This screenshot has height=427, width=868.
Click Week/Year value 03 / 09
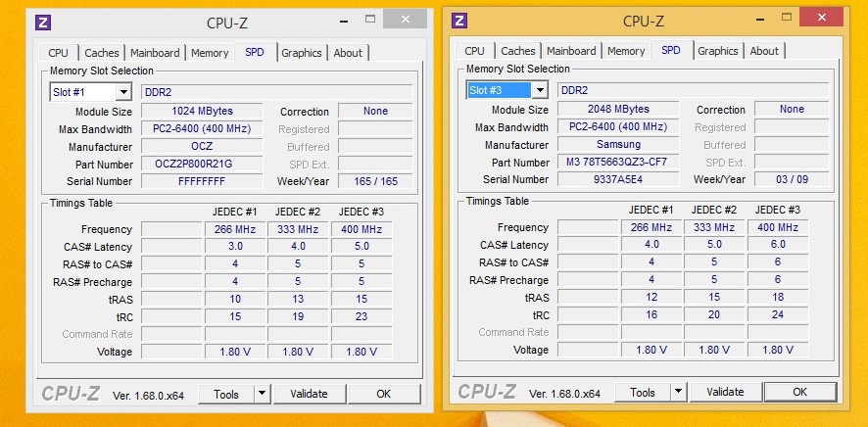point(792,178)
